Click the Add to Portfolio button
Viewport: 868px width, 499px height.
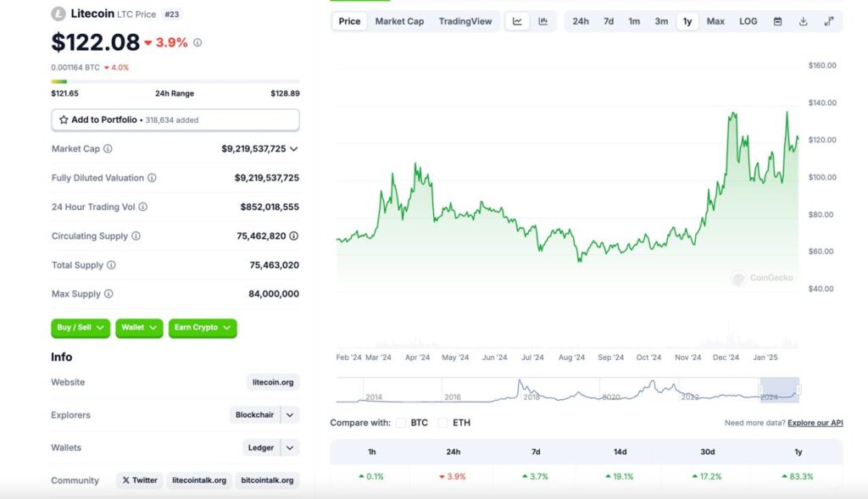coord(175,120)
